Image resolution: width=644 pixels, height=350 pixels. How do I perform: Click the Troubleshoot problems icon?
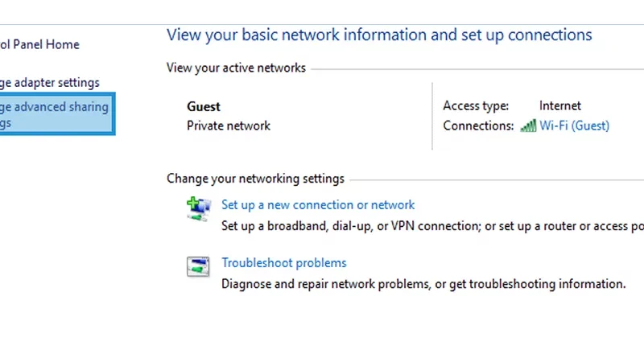(198, 266)
